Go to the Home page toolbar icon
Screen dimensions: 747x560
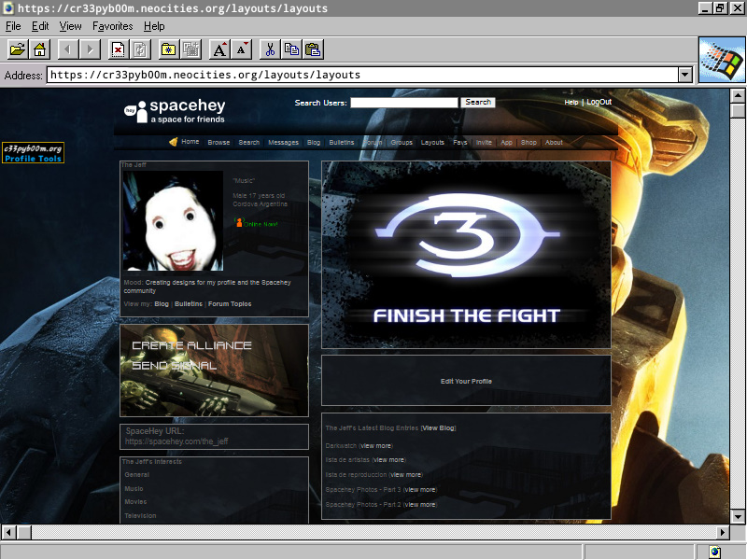(x=39, y=49)
